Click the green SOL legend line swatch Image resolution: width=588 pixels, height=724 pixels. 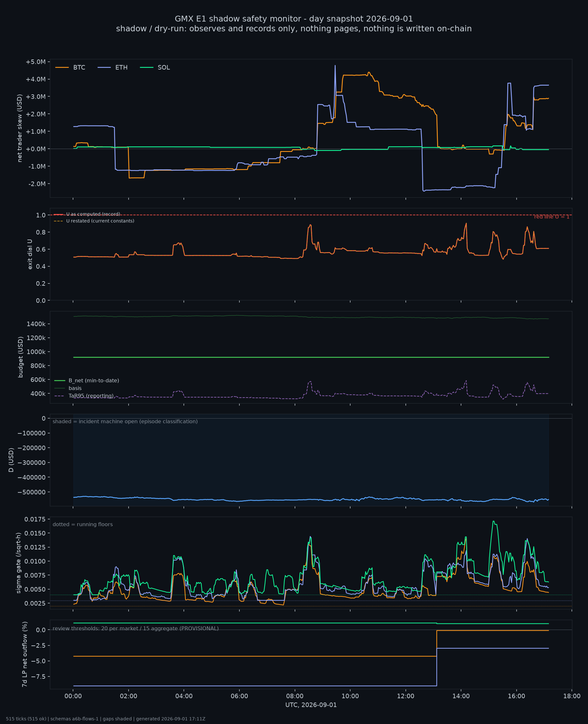(x=146, y=68)
